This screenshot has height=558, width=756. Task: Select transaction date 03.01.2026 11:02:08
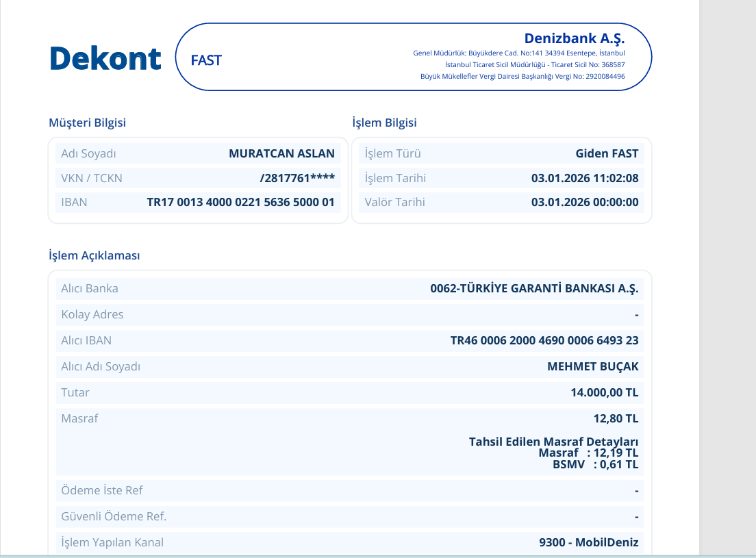coord(585,178)
